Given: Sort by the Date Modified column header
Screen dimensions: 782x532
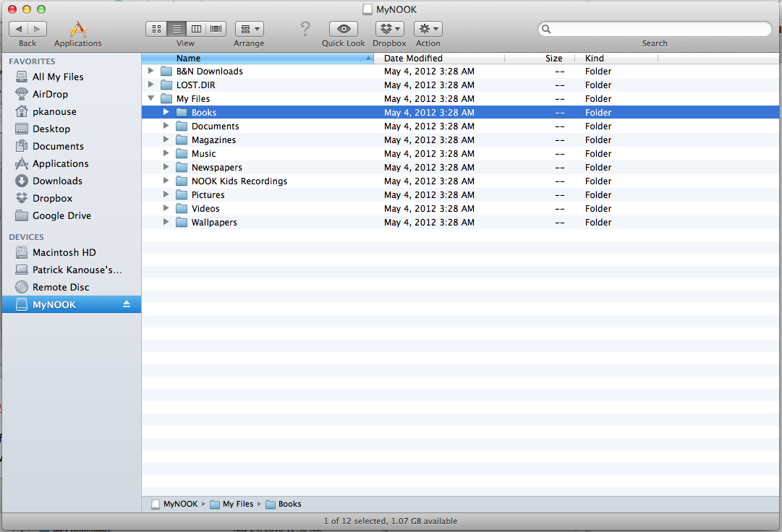Looking at the screenshot, I should click(x=413, y=58).
